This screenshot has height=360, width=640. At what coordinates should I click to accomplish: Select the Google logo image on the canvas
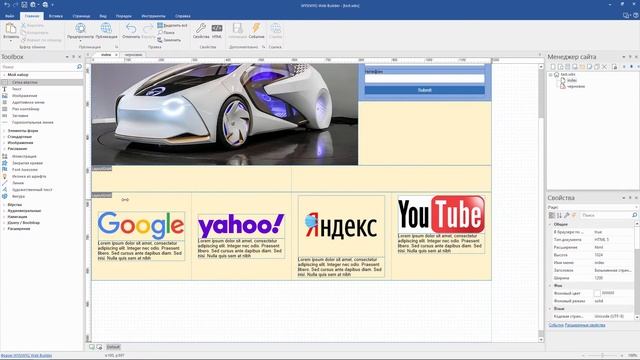[x=141, y=225]
